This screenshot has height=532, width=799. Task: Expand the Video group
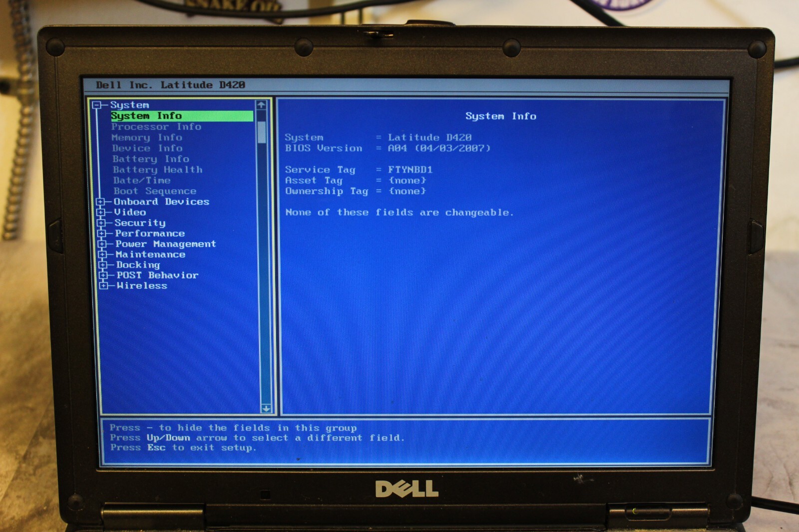[x=101, y=213]
